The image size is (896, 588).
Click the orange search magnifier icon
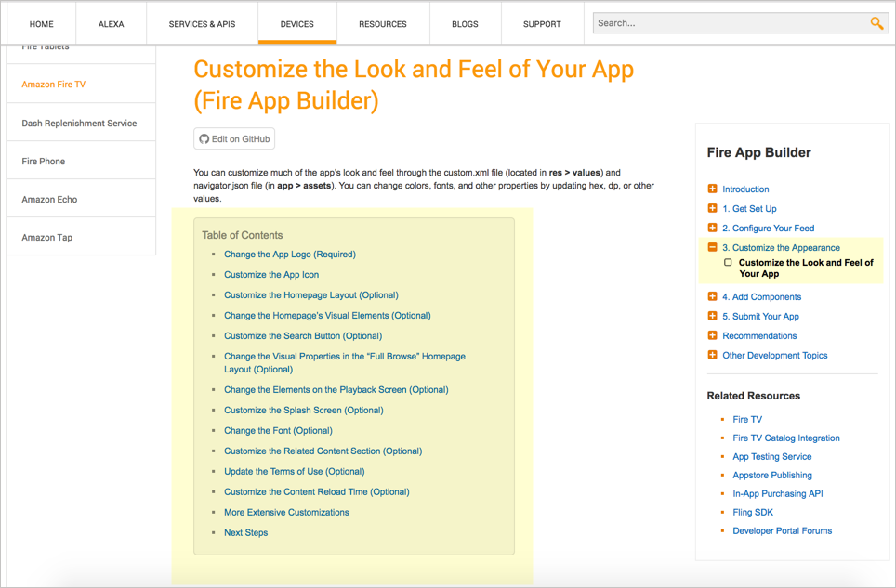click(x=876, y=23)
